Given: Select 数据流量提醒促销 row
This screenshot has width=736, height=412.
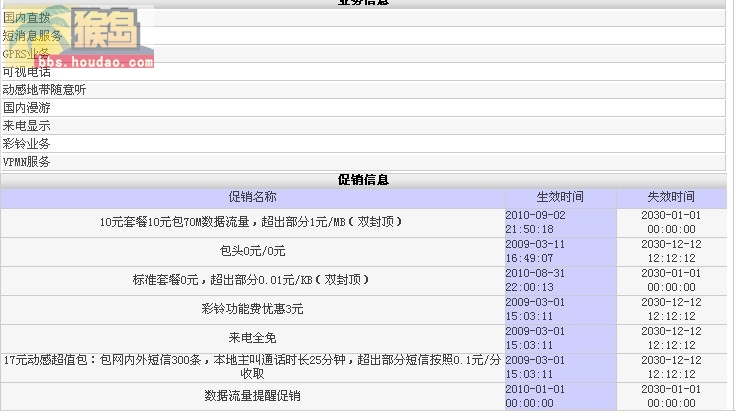Looking at the screenshot, I should (253, 396).
